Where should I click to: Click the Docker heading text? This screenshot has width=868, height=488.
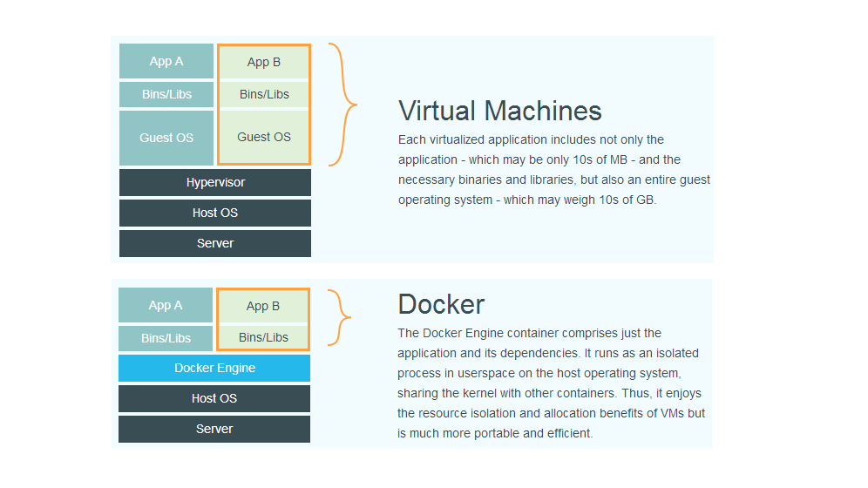441,304
